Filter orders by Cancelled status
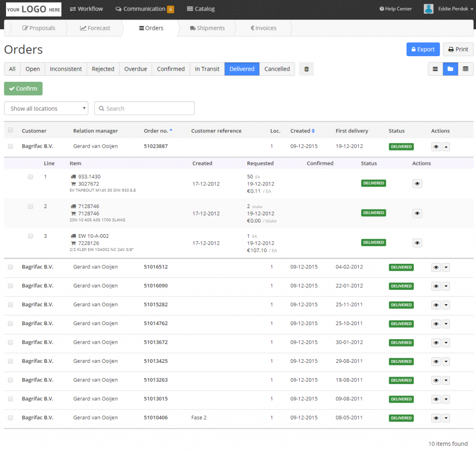This screenshot has width=476, height=451. 277,69
